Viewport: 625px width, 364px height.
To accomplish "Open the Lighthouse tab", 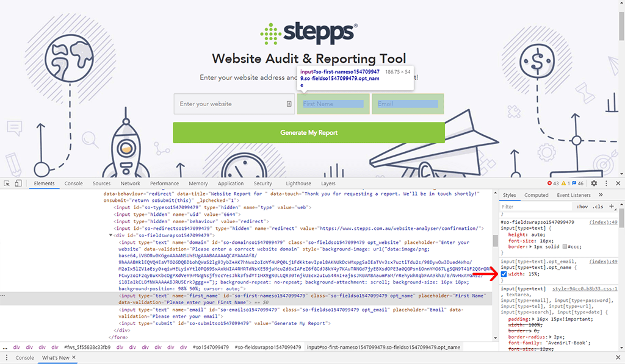I will click(298, 183).
